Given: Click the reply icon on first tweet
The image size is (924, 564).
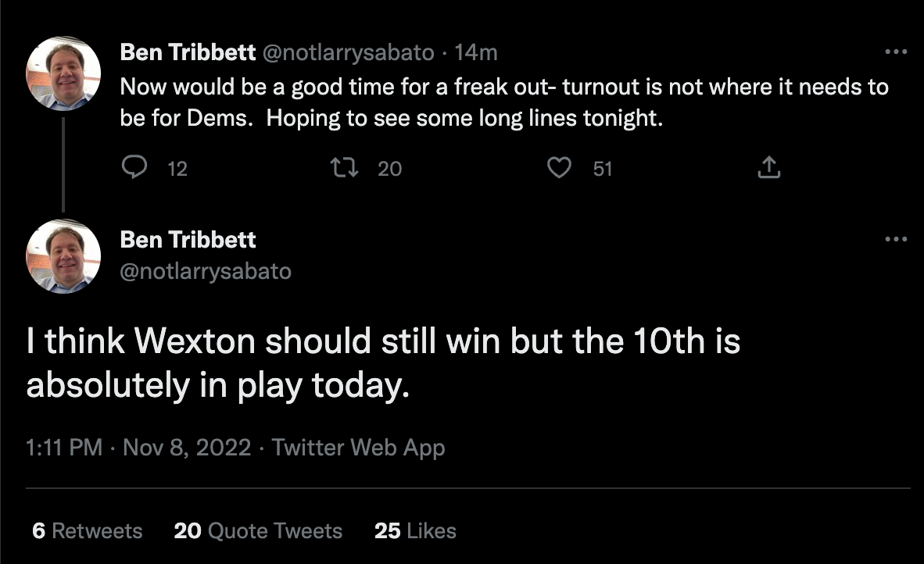Looking at the screenshot, I should coord(134,167).
